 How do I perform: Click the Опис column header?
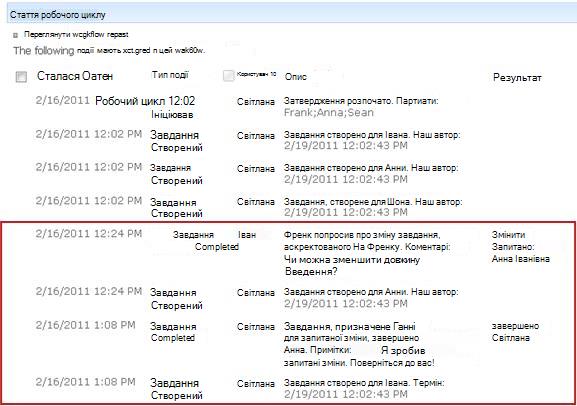295,77
